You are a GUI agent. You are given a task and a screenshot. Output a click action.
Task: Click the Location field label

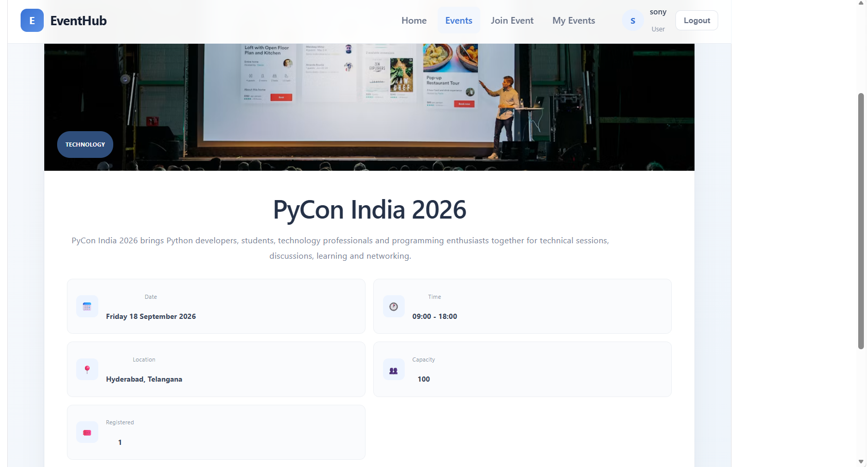coord(144,360)
